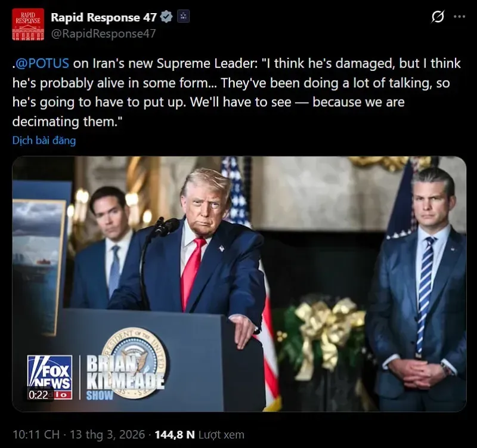Image resolution: width=477 pixels, height=448 pixels.
Task: Click the Brian Kilmeade Show overlay
Action: pyautogui.click(x=125, y=378)
